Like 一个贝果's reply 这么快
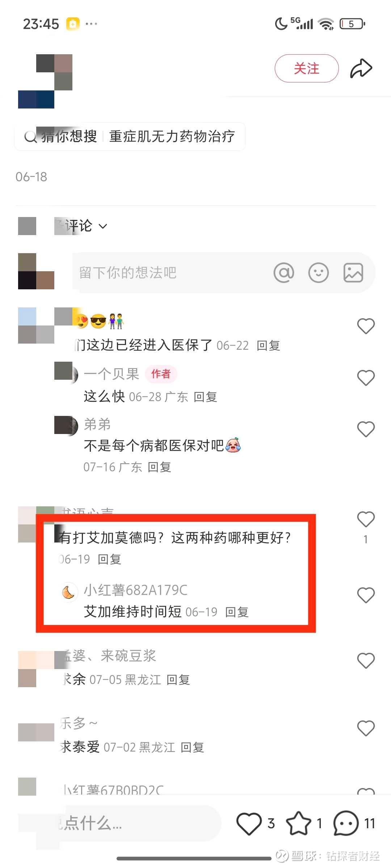The width and height of the screenshot is (391, 868). [x=366, y=378]
